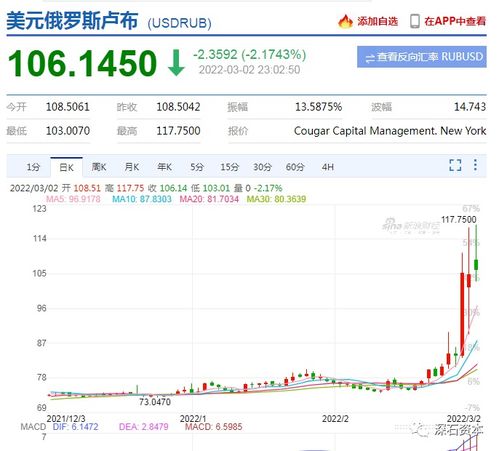Switch to the 年K chart tab
The height and width of the screenshot is (451, 499).
(164, 167)
